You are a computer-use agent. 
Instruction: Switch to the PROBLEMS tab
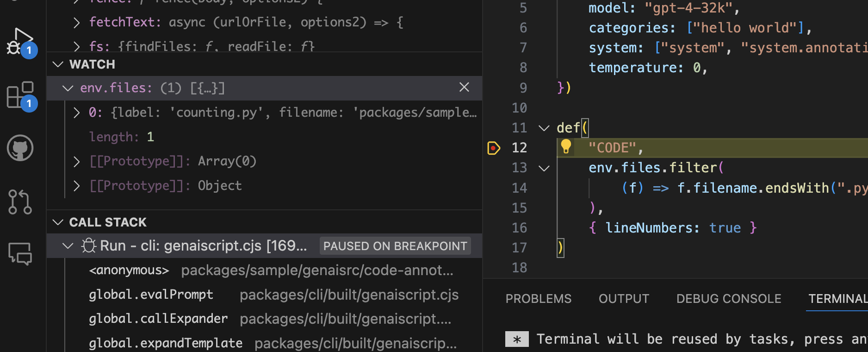(x=538, y=299)
